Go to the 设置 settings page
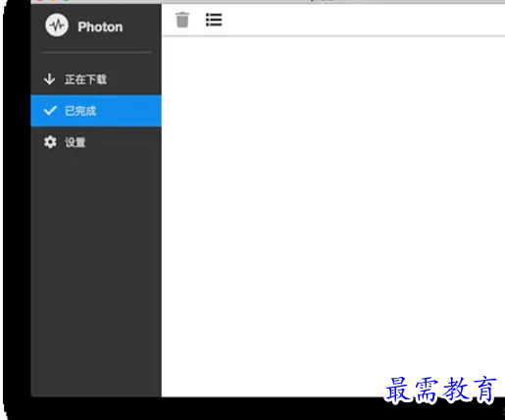 (96, 142)
